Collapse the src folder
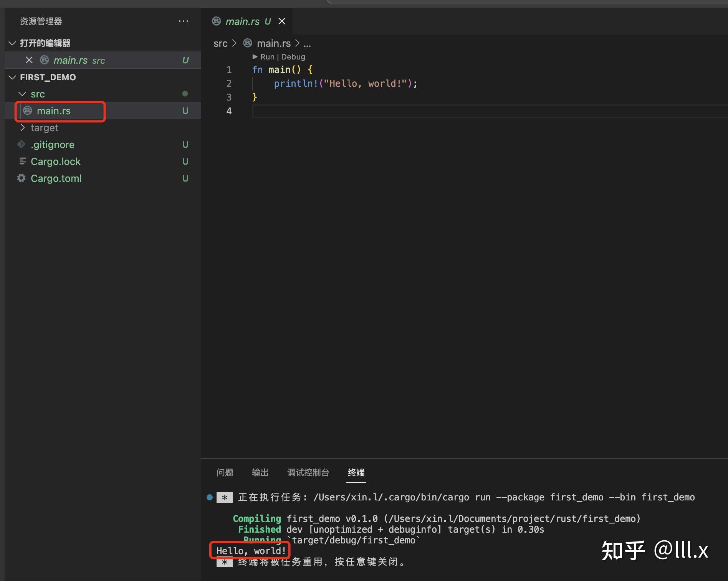The height and width of the screenshot is (581, 728). tap(22, 94)
